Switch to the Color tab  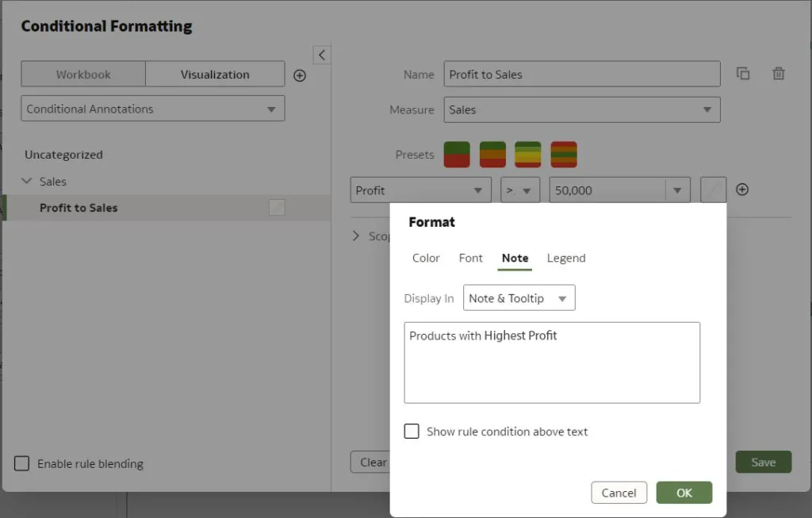pos(426,258)
